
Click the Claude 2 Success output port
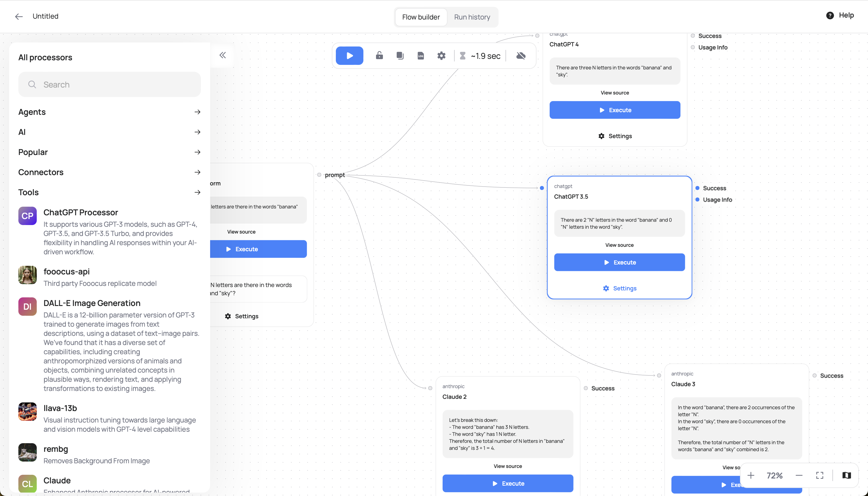[x=586, y=388]
